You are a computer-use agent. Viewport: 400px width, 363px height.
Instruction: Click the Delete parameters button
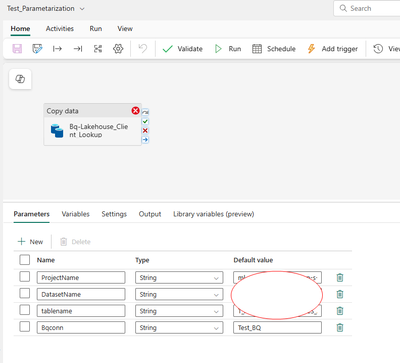point(75,242)
